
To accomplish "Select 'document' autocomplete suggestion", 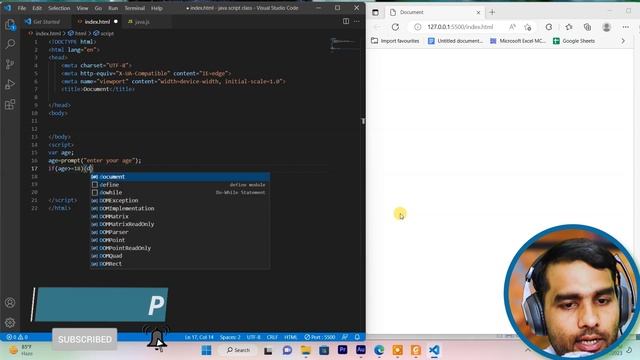I will point(180,177).
